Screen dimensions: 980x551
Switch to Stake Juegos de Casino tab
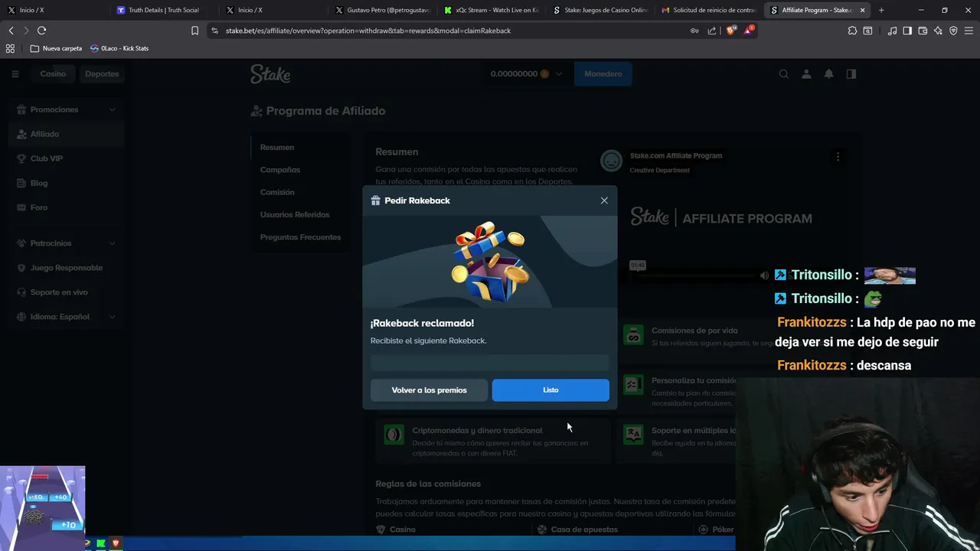[x=601, y=10]
